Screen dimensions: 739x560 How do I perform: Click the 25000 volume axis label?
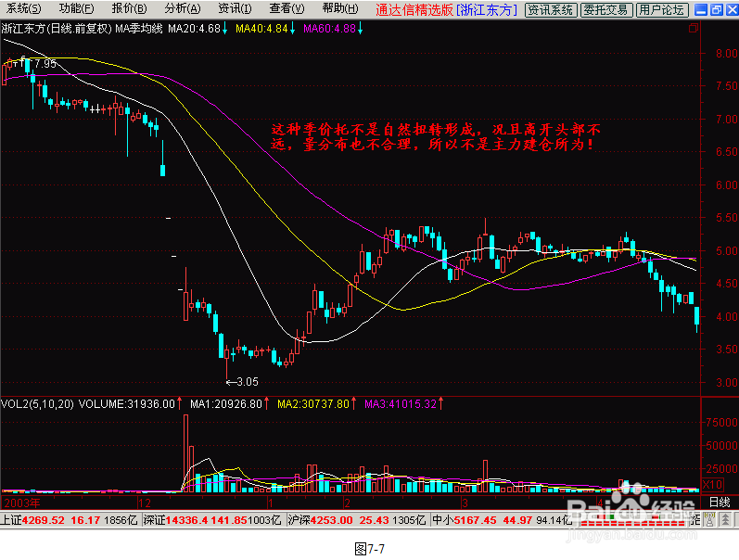pos(721,468)
